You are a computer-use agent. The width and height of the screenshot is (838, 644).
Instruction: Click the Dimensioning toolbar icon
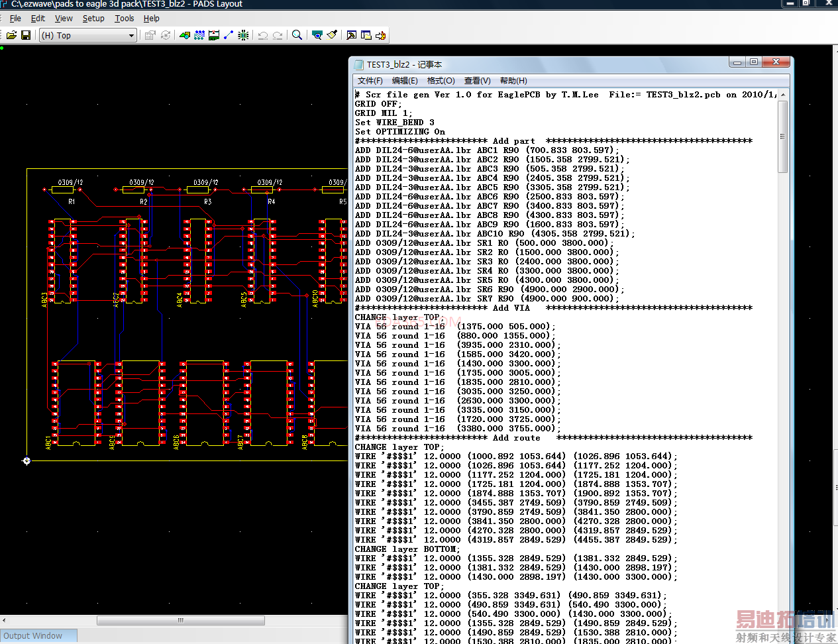point(214,35)
